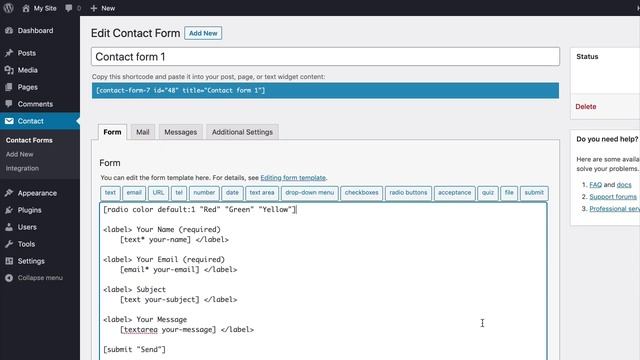640x360 pixels.
Task: Insert a number tag
Action: tap(204, 193)
